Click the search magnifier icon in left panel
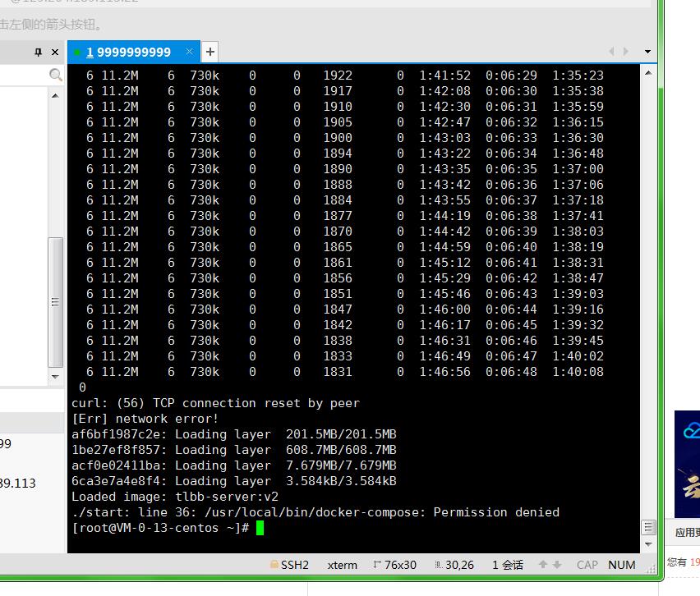Viewport: 700px width, 596px height. click(x=55, y=76)
